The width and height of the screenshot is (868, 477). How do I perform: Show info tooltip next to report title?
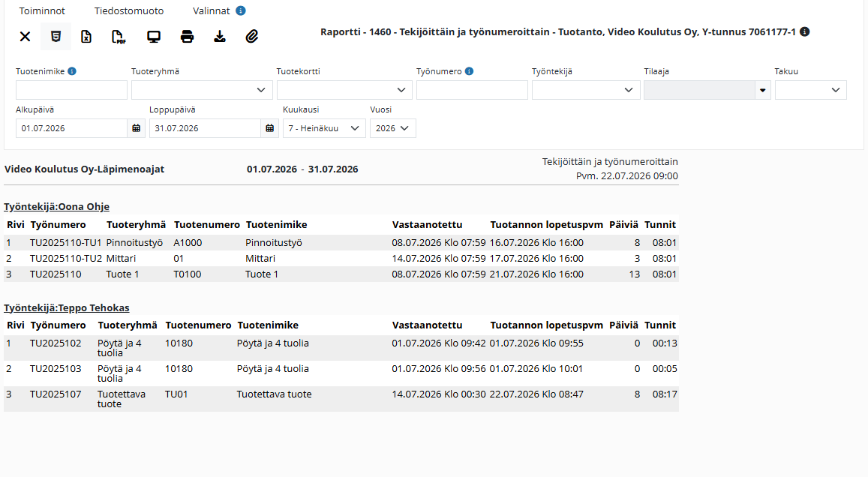[805, 32]
